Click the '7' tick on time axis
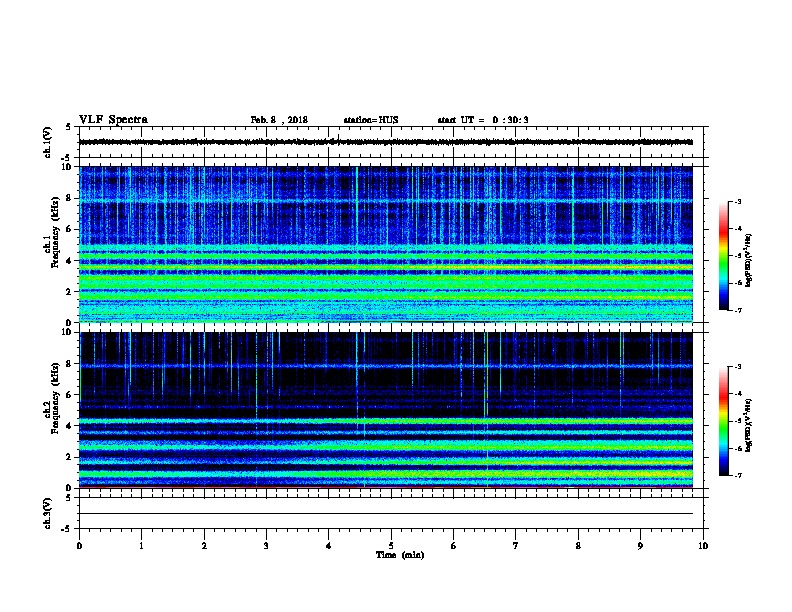This screenshot has height=612, width=792. (516, 545)
